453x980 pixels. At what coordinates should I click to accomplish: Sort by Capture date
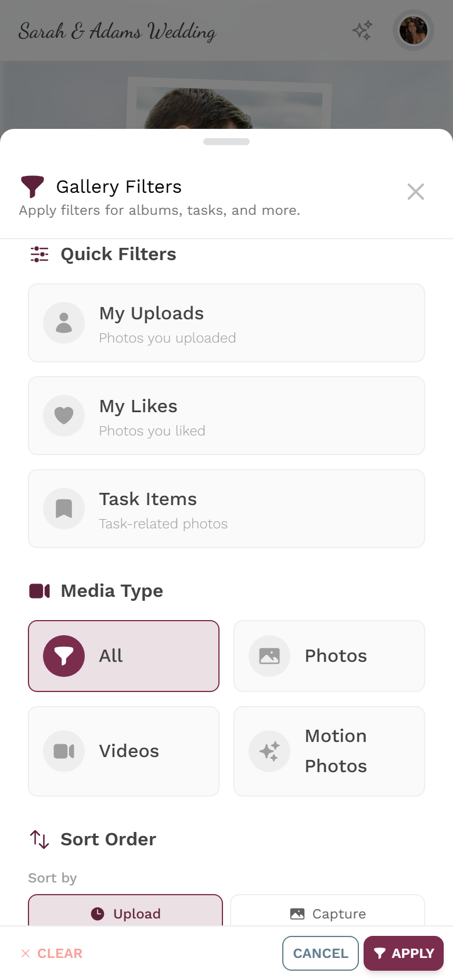328,910
